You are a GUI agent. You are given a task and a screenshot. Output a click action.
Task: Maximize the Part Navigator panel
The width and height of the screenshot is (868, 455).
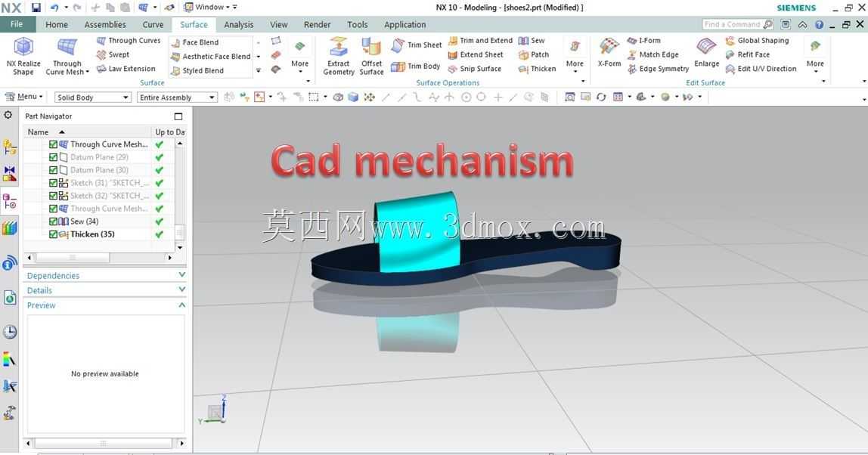(x=178, y=116)
